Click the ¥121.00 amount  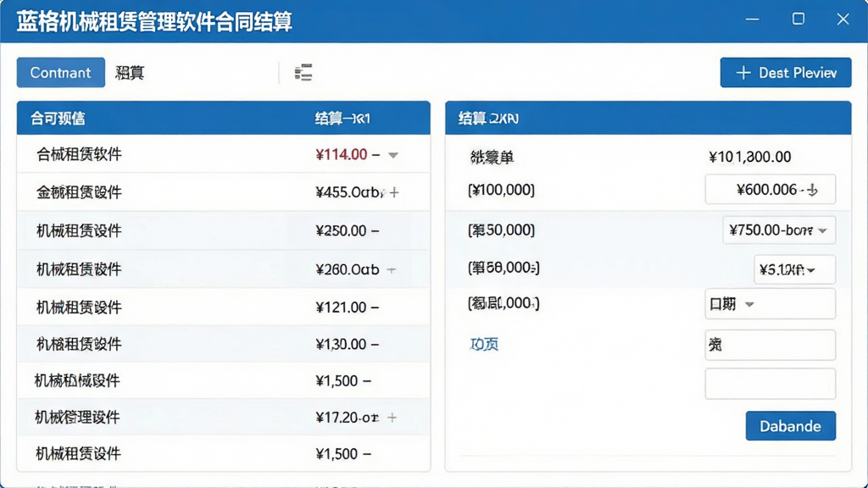coord(341,307)
